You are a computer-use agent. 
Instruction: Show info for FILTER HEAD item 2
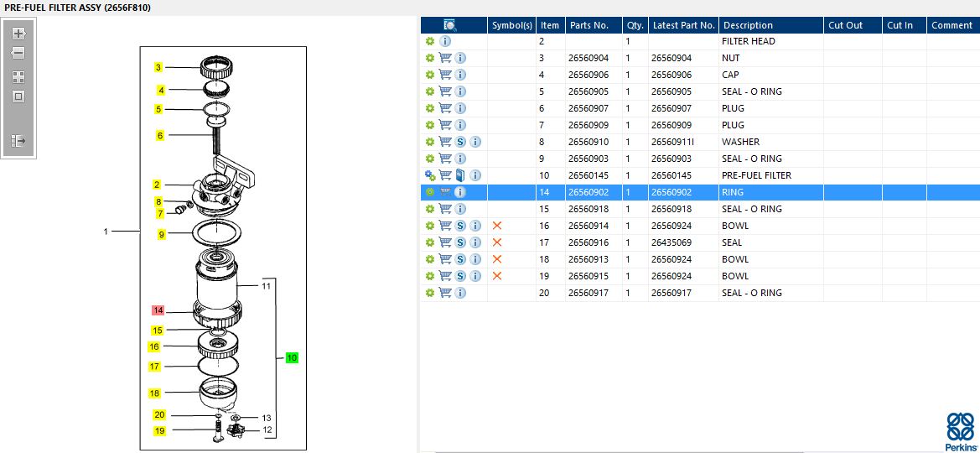point(445,41)
